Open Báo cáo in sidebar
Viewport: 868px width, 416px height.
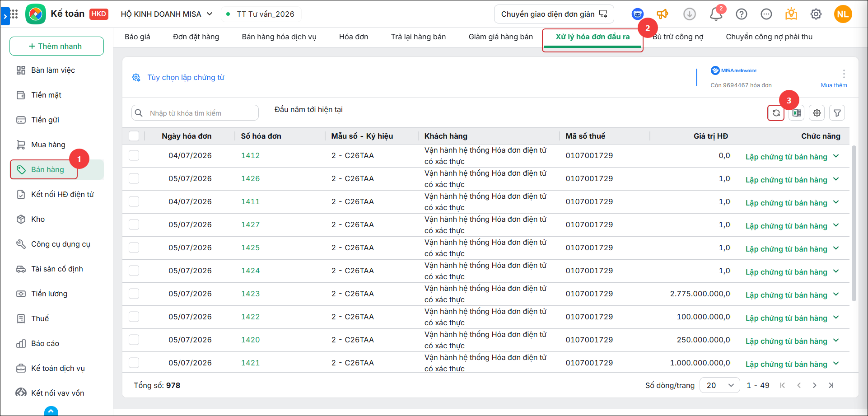pyautogui.click(x=45, y=343)
